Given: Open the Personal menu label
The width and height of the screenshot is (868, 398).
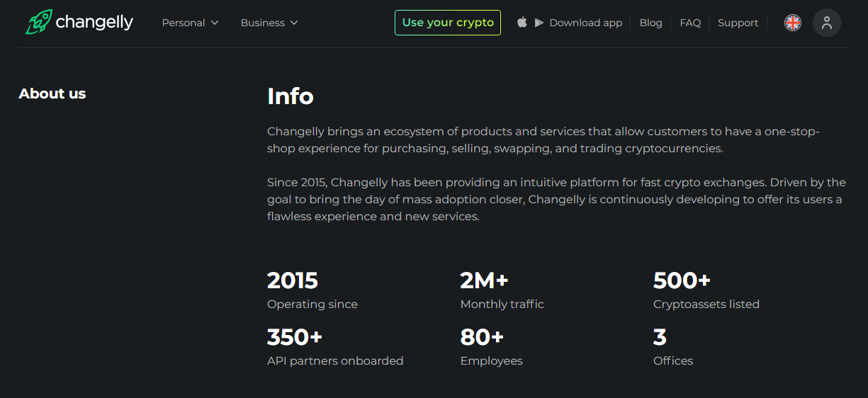Looking at the screenshot, I should click(x=184, y=23).
